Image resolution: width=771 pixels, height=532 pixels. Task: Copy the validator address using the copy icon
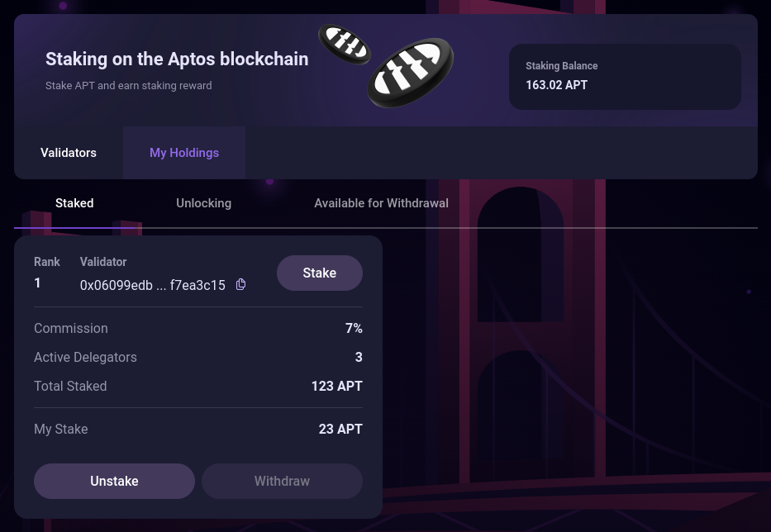pos(240,285)
